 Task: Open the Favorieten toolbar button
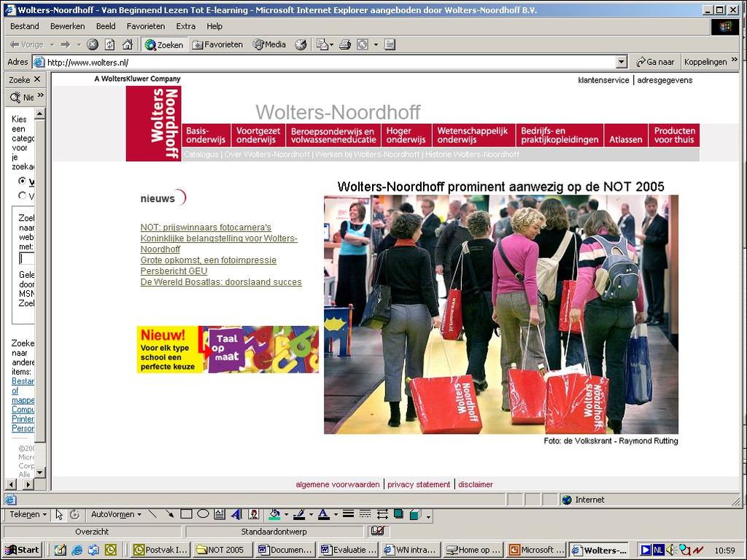tap(217, 44)
